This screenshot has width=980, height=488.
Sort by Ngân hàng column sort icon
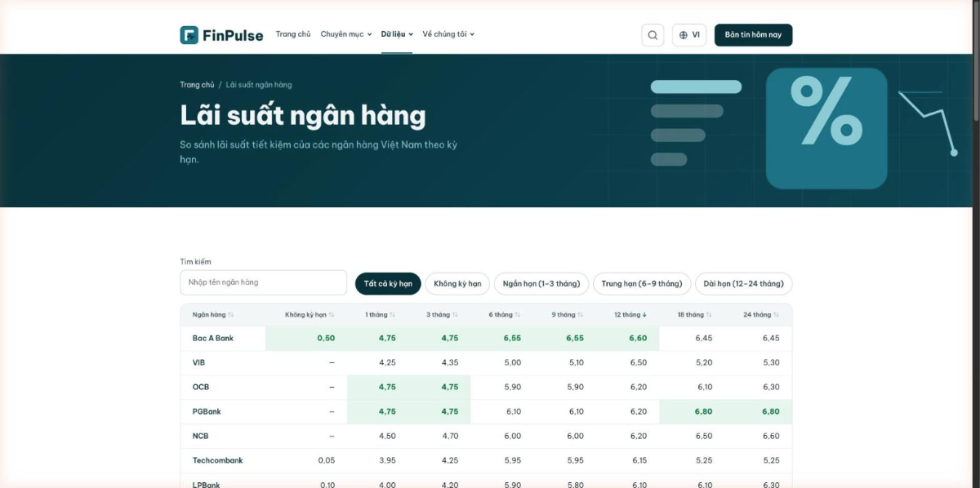pos(231,315)
